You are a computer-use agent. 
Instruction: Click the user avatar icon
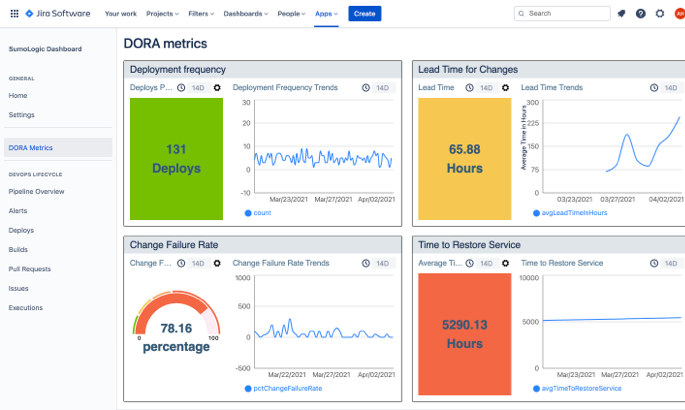tap(678, 14)
